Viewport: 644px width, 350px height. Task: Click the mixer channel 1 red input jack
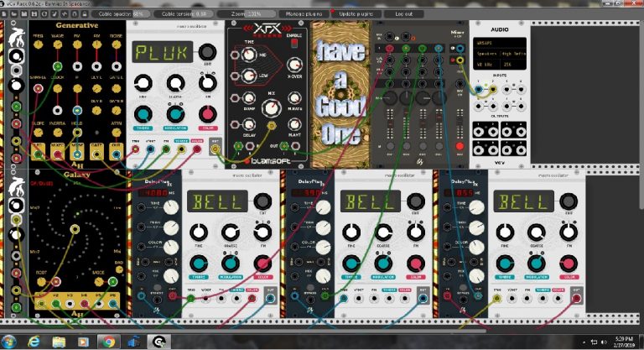(389, 49)
